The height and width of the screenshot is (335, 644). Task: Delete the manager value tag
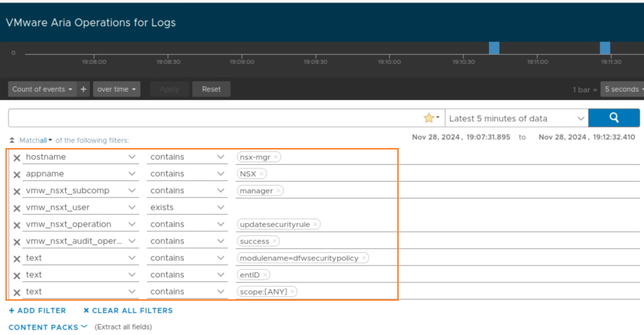(278, 191)
